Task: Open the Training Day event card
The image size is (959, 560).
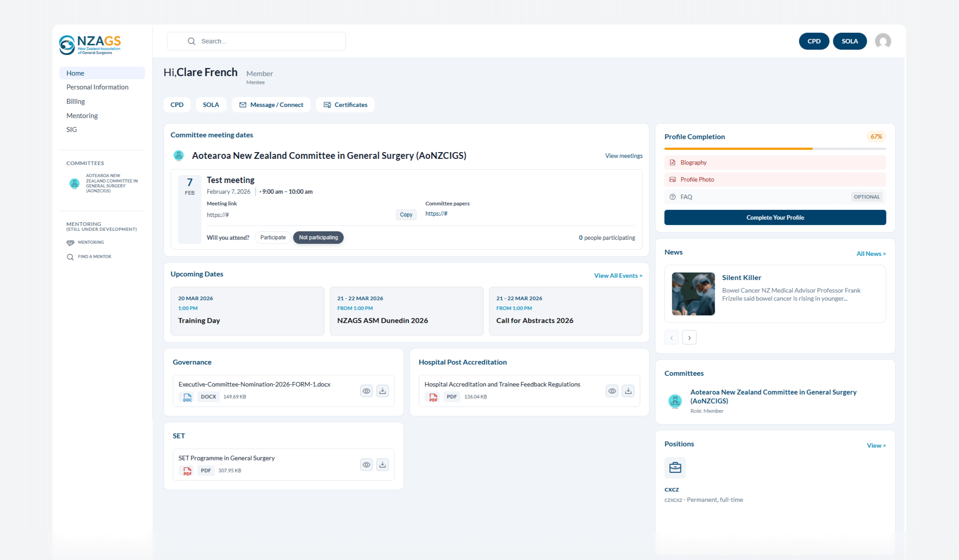Action: pos(247,311)
